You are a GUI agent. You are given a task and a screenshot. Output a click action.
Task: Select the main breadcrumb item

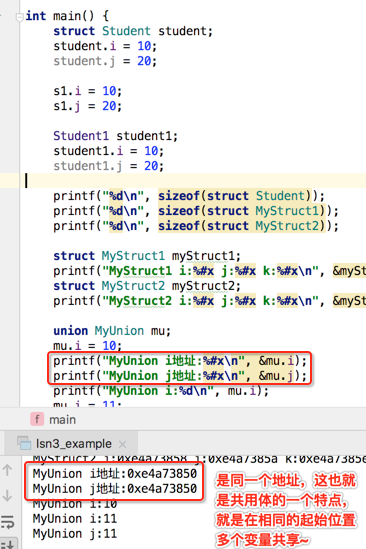62,419
